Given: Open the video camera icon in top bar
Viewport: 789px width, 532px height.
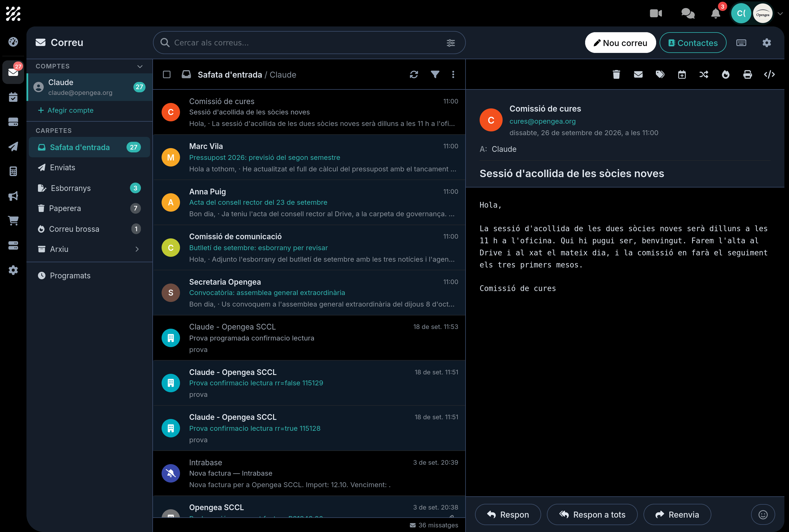Looking at the screenshot, I should [x=656, y=13].
